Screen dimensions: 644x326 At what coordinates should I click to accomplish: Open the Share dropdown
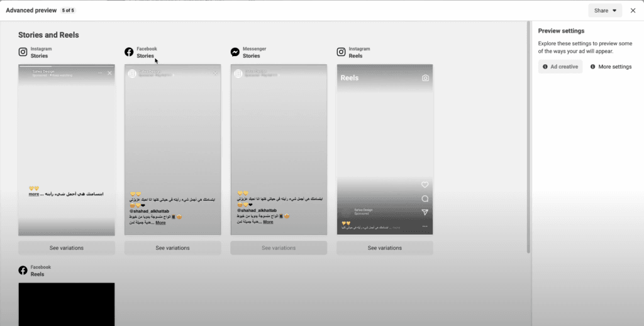coord(604,10)
